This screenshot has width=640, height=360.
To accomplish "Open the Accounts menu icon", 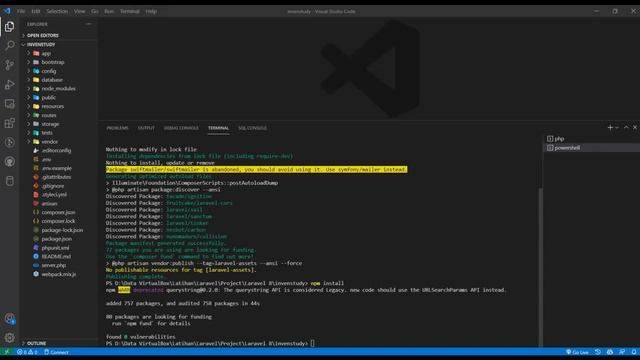I will (9, 319).
